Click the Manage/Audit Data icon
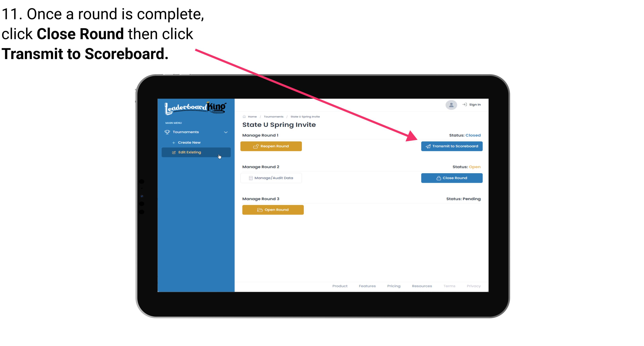644x346 pixels. [250, 178]
